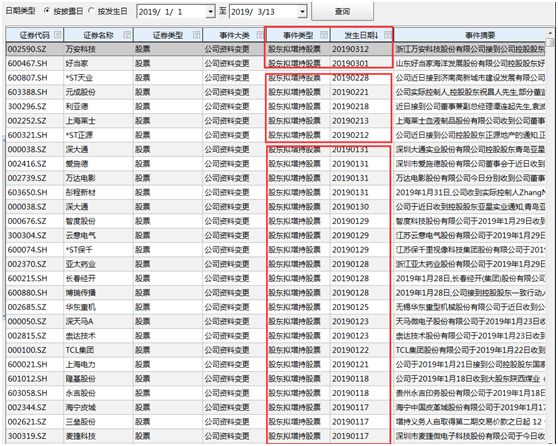Select the 按发生日 radio button

91,11
